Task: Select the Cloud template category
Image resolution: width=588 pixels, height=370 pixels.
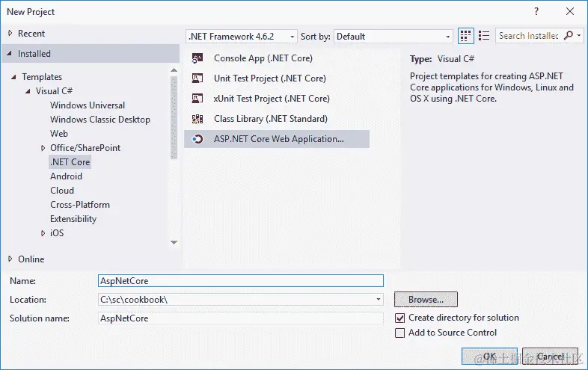Action: (x=62, y=191)
